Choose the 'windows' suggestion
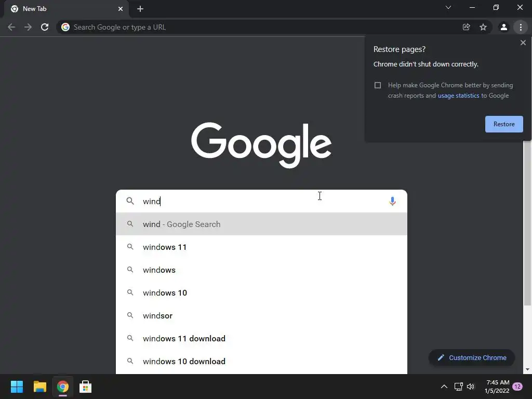532x399 pixels. tap(261, 270)
